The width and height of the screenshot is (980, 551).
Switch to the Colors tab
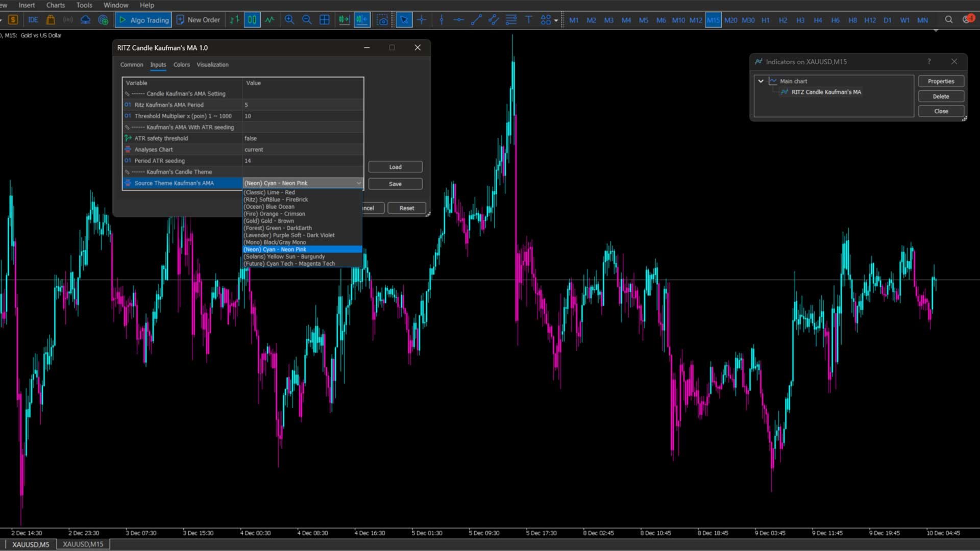coord(181,65)
